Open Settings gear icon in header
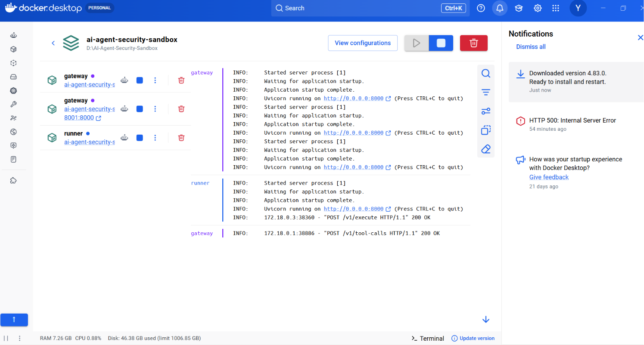 click(538, 8)
